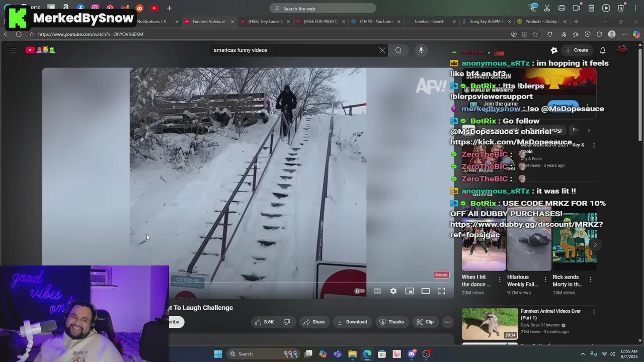Open browser extensions puzzle icon

[549, 34]
